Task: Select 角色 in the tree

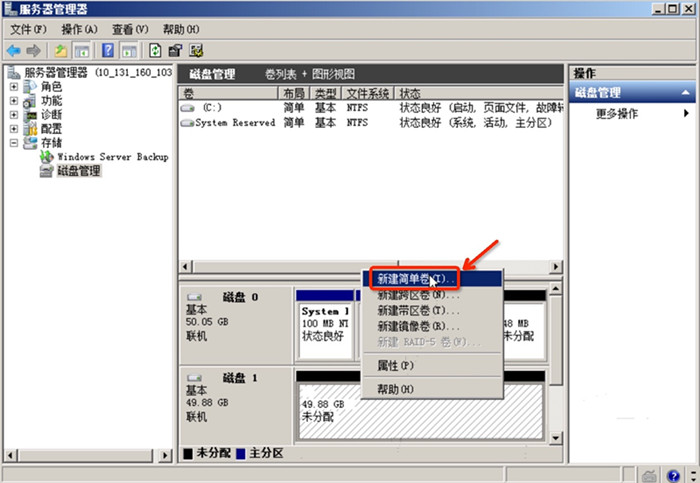Action: coord(51,86)
